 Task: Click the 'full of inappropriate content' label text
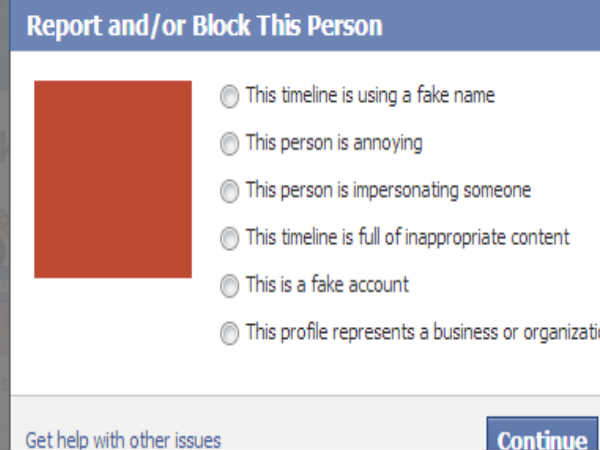tap(407, 238)
